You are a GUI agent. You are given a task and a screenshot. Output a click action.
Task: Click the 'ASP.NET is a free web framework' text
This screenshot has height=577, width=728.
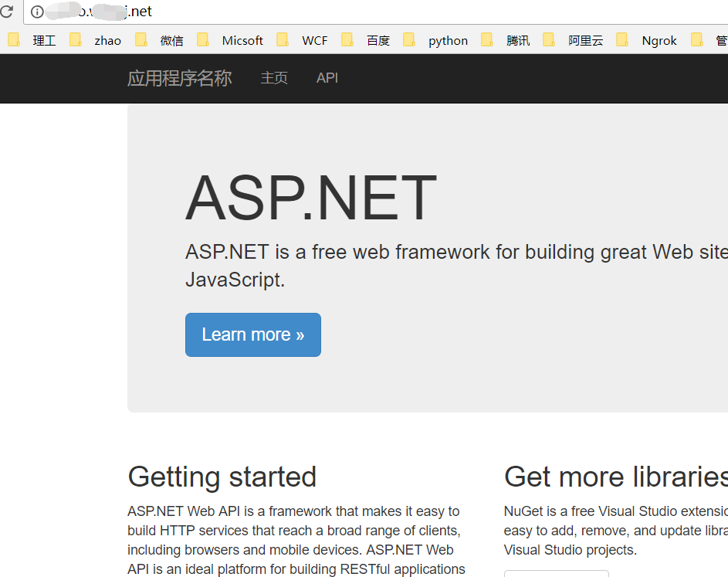point(456,266)
